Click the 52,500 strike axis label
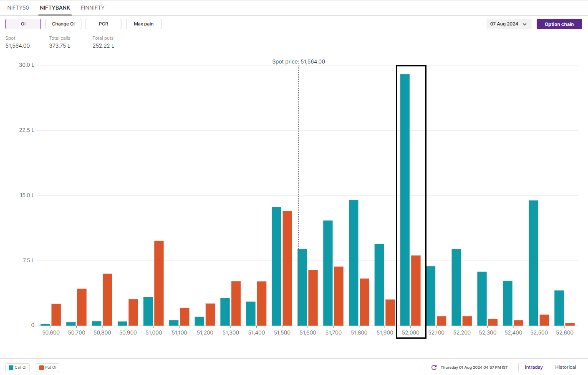 click(539, 333)
